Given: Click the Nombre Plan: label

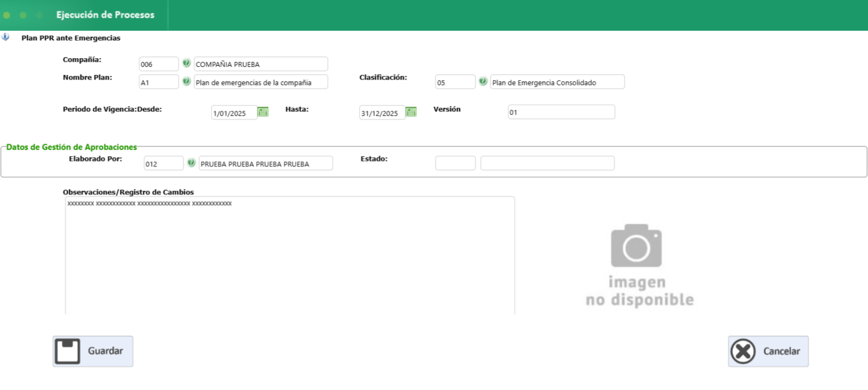Looking at the screenshot, I should click(x=88, y=77).
